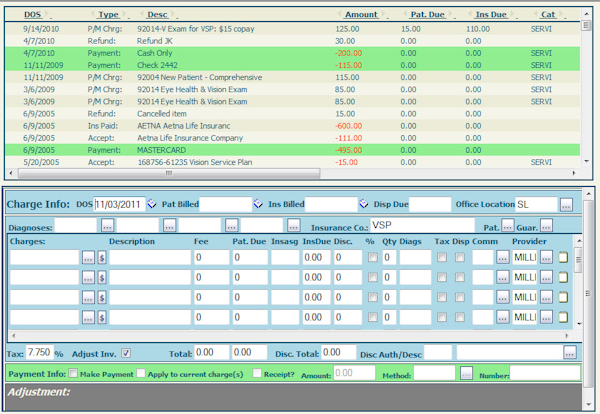Open Comm lookup button in first charge row
The image size is (600, 414).
[503, 258]
